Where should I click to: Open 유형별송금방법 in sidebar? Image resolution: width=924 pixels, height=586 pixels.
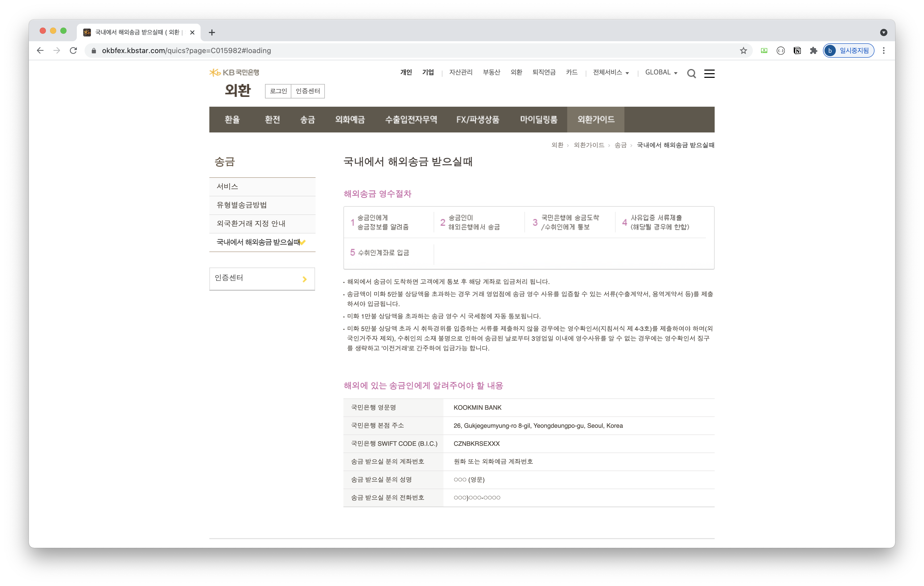[x=242, y=205]
